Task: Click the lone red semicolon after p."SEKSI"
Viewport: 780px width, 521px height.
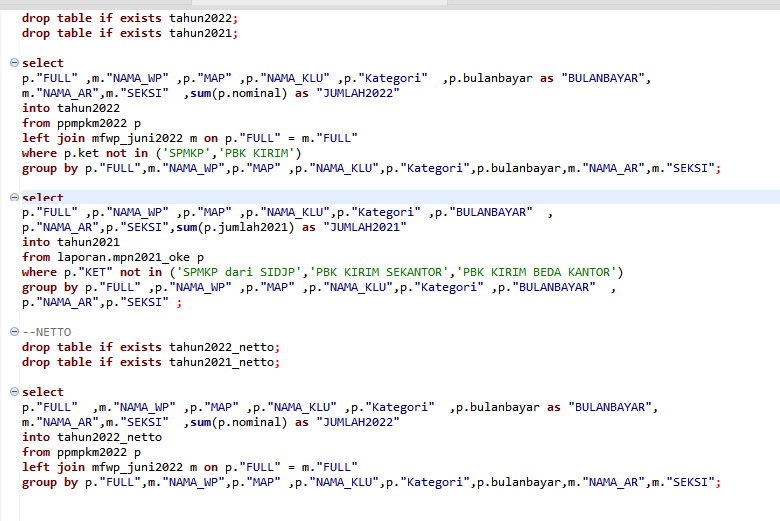Action: [179, 303]
